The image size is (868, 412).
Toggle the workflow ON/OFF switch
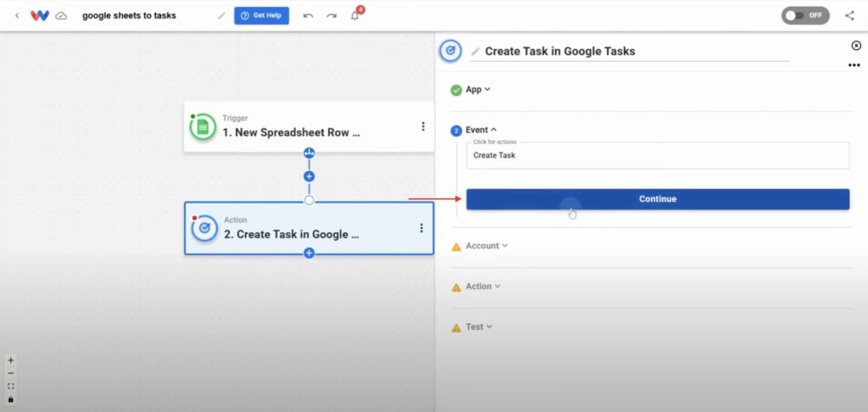click(805, 15)
